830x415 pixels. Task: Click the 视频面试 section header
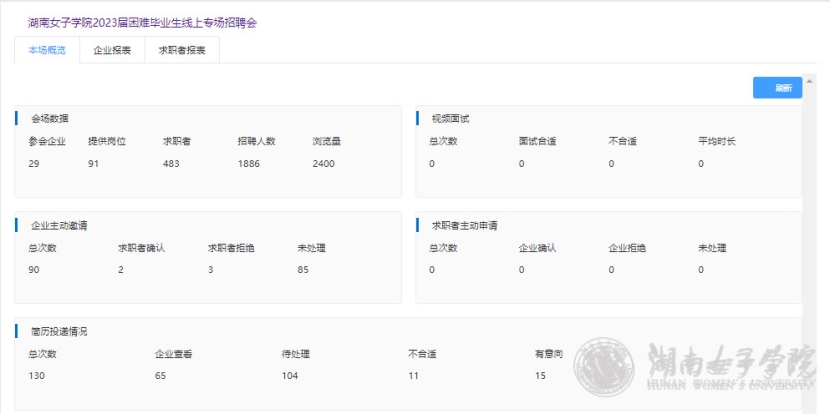click(x=450, y=118)
